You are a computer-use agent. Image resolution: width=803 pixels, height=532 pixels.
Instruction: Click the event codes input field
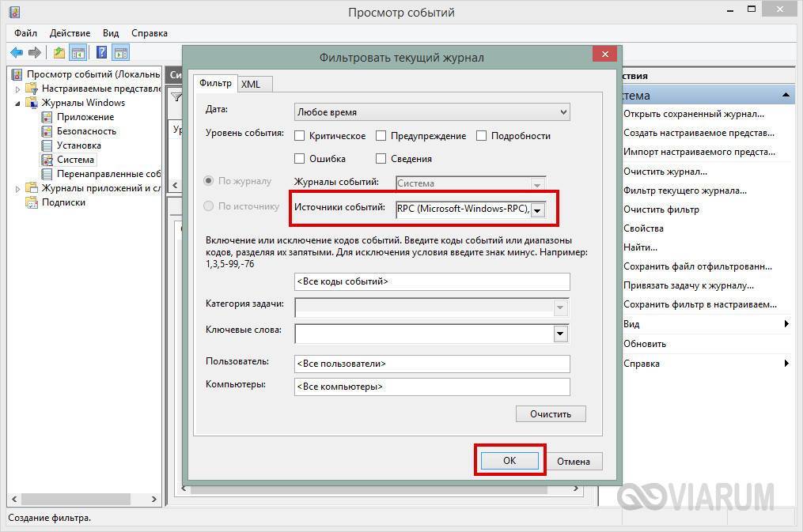click(431, 281)
